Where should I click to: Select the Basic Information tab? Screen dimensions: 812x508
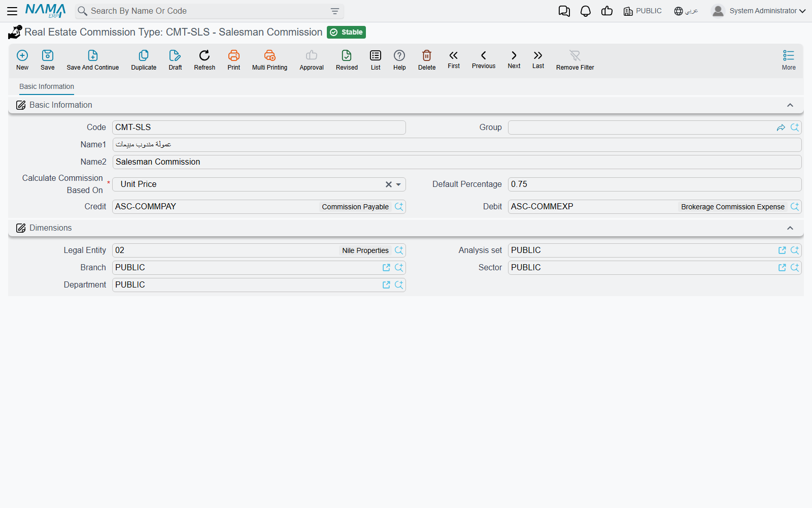pos(47,87)
